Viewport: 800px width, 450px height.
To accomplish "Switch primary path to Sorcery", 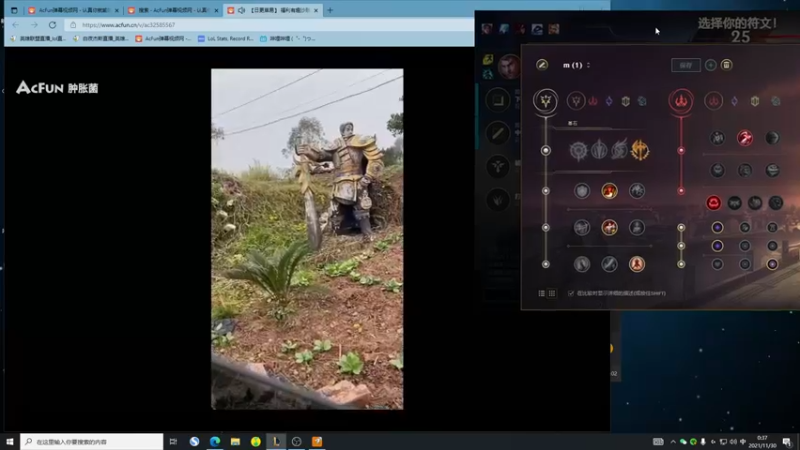I will click(x=609, y=101).
